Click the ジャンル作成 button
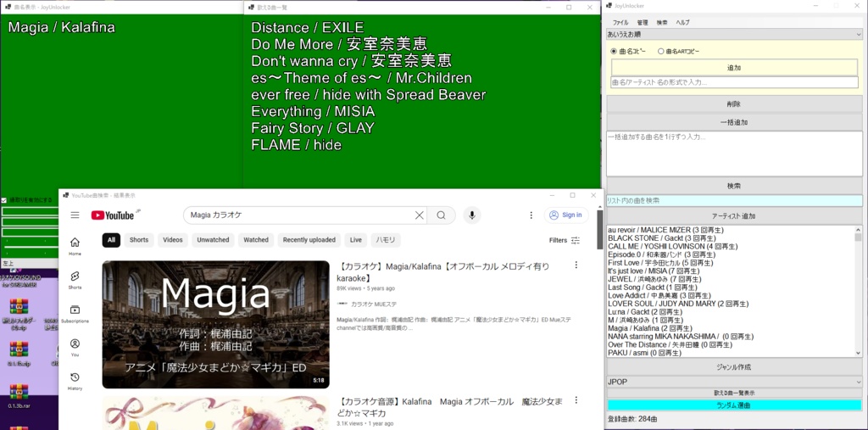Viewport: 868px width, 430px height. pyautogui.click(x=734, y=367)
